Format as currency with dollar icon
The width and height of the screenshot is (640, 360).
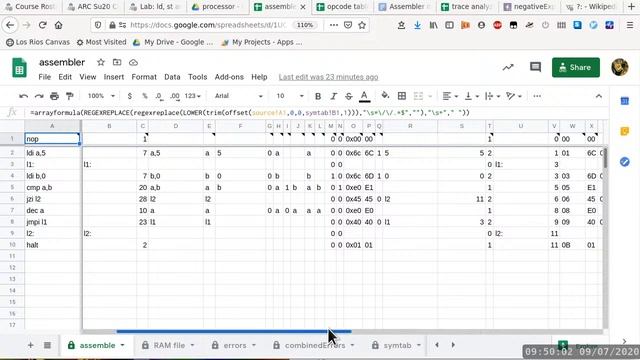click(129, 96)
